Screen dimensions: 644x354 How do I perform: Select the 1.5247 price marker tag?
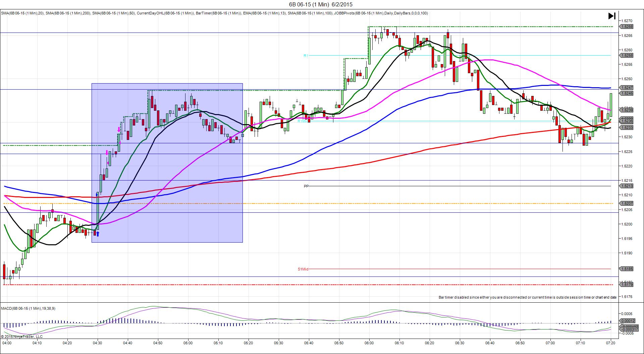pos(627,88)
